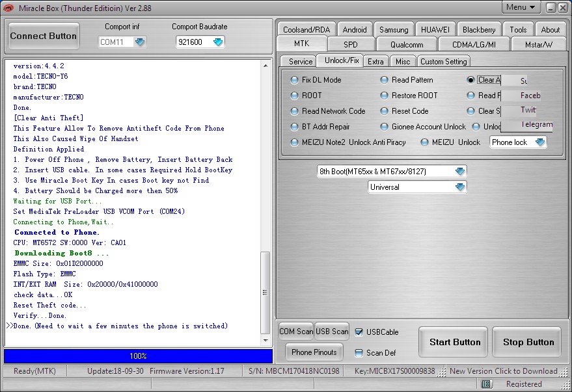
Task: Select the Unlock/Fix sub-tab
Action: click(x=342, y=60)
